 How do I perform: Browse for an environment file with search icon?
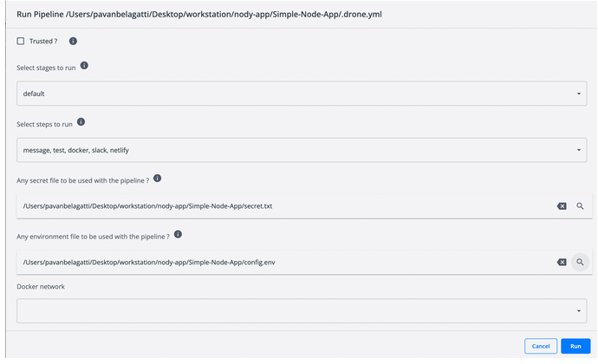580,262
